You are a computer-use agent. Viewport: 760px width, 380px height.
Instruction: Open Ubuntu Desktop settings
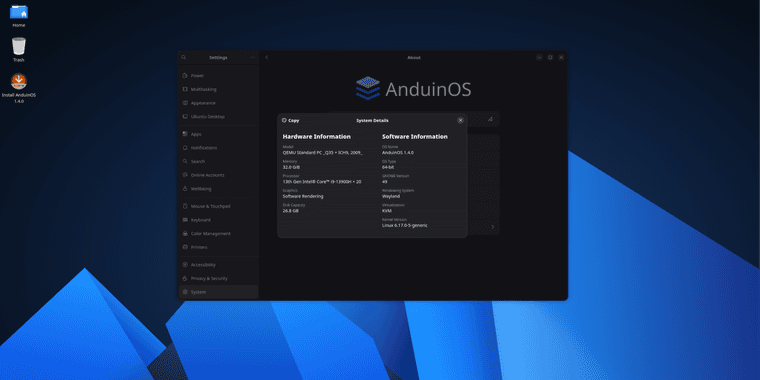(218, 116)
